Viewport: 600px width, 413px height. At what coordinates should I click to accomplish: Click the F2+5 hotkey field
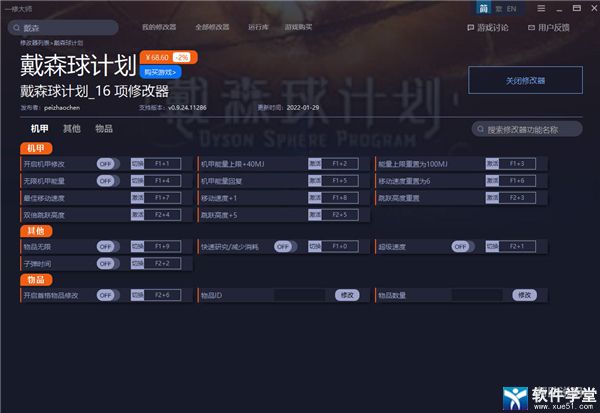pos(340,215)
